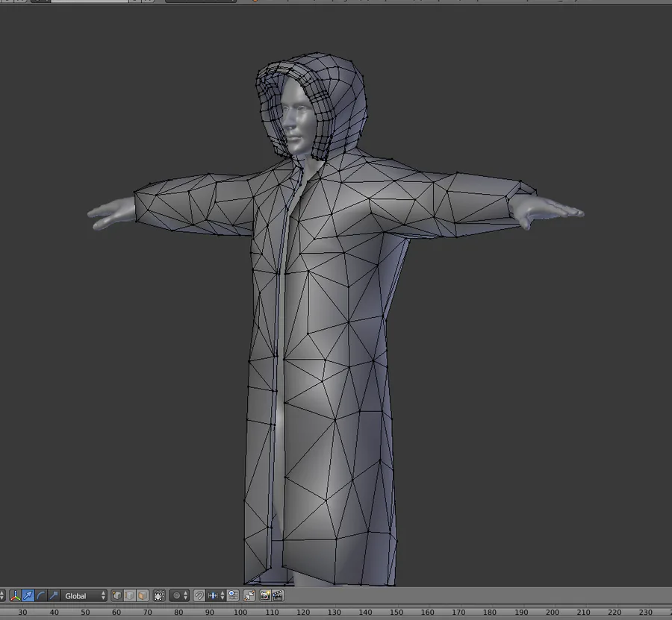Click timeline at frame 200

click(553, 613)
